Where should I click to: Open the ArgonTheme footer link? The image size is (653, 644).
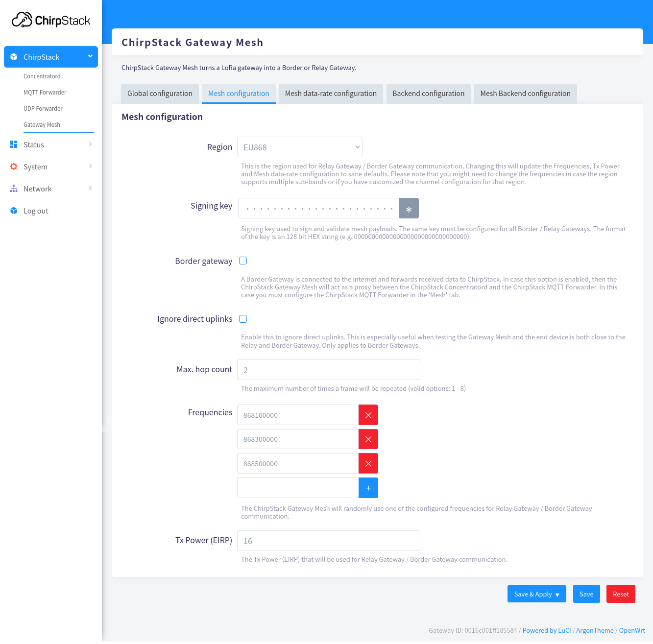point(595,630)
